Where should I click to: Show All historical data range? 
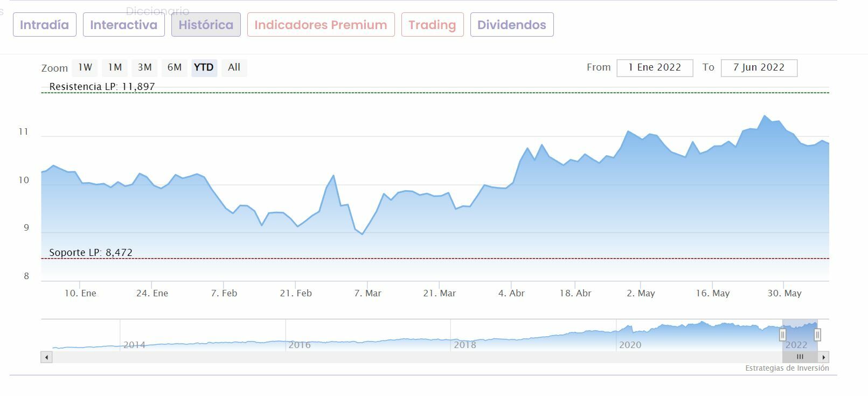[234, 68]
